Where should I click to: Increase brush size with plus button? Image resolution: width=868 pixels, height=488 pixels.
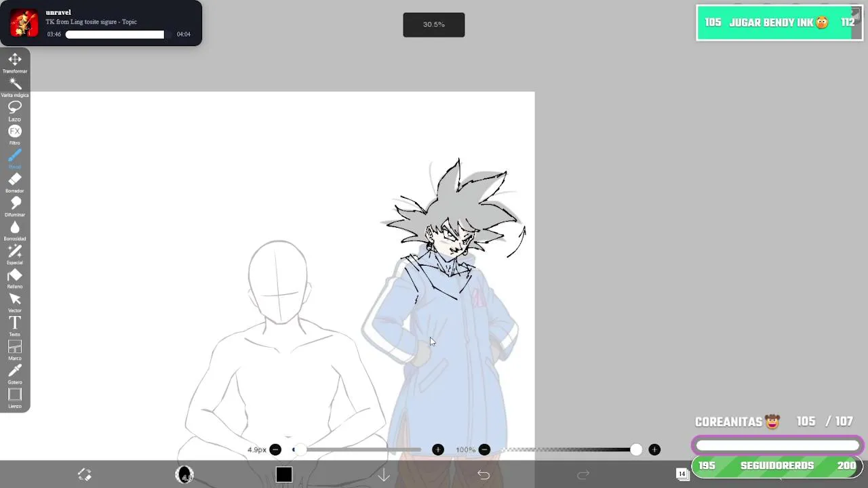[x=438, y=449]
